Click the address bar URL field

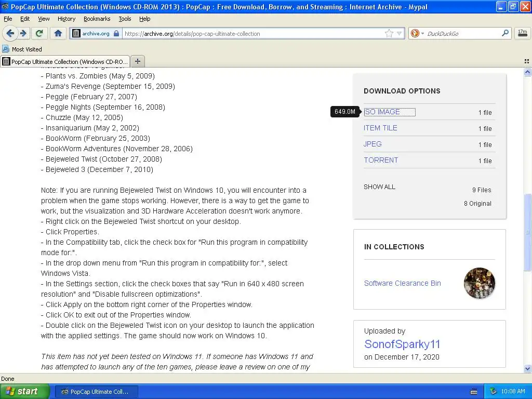point(253,34)
